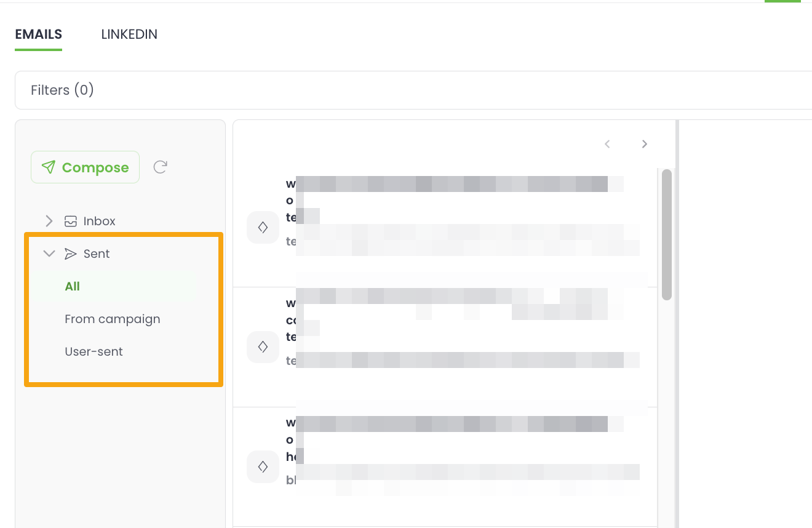Click the first email's diamond icon
The width and height of the screenshot is (812, 528).
(263, 228)
